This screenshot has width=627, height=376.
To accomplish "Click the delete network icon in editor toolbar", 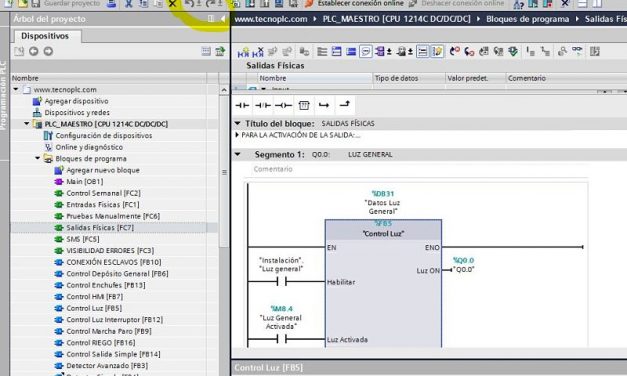I will (x=258, y=52).
